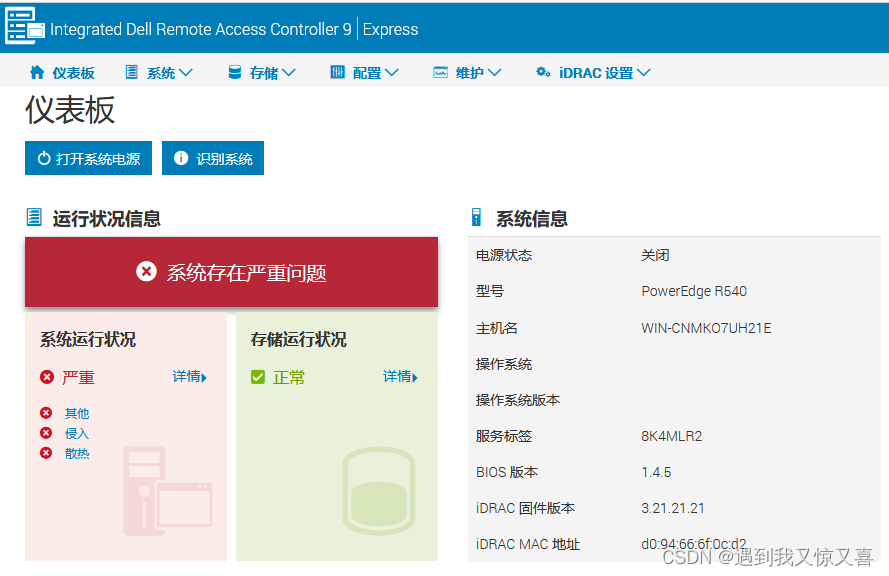Click the green check icon beside 正常
Screen dimensions: 889x576
point(258,377)
